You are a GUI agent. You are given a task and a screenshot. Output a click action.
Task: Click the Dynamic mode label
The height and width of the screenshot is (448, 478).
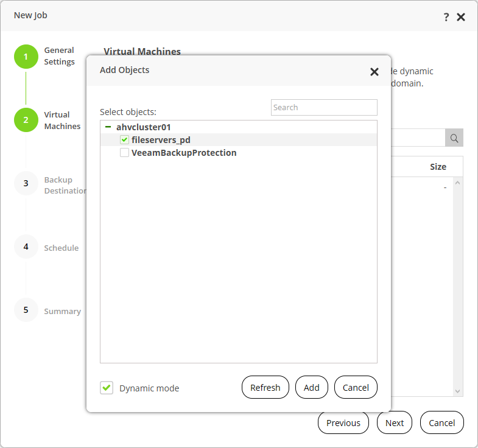149,388
